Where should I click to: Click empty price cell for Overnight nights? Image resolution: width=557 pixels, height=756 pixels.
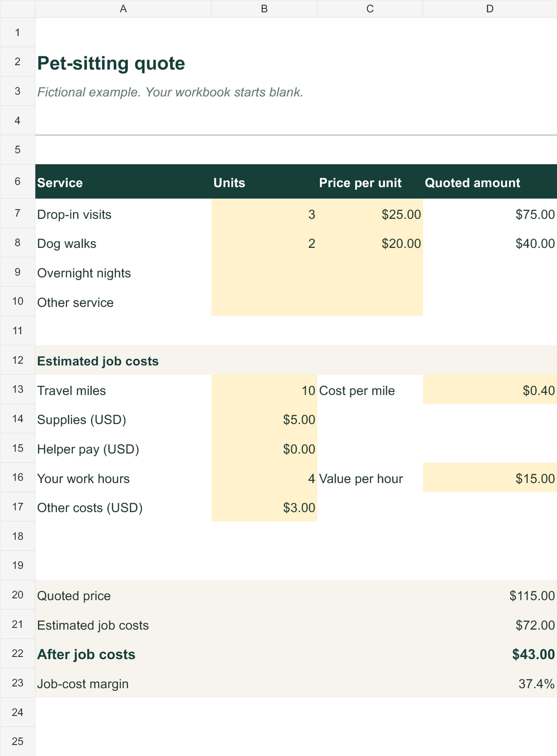370,272
